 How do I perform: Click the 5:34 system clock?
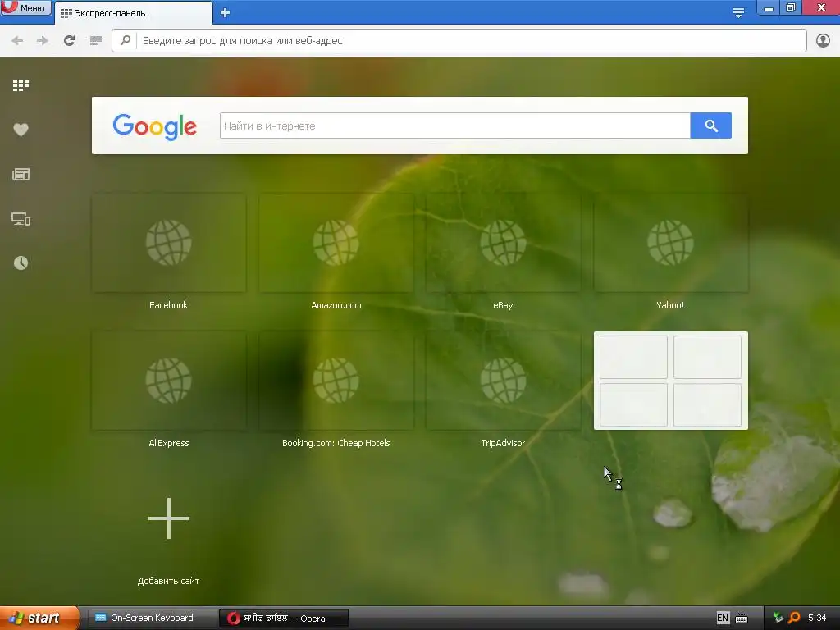click(x=817, y=618)
